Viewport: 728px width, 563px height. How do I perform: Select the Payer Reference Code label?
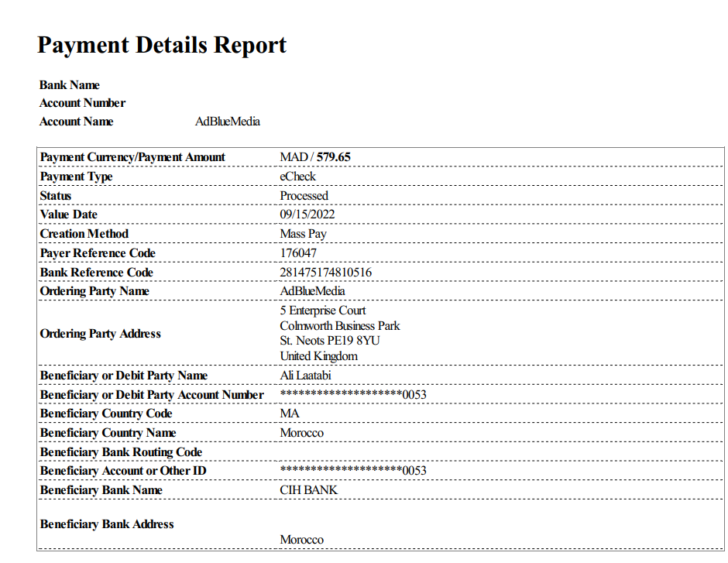(x=98, y=253)
